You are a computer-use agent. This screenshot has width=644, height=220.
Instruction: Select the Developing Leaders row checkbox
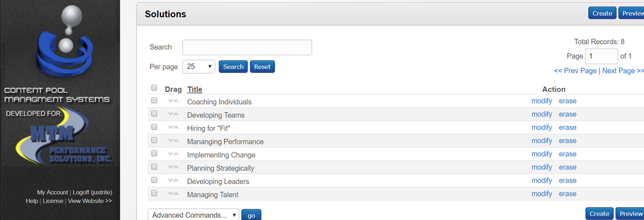(154, 180)
